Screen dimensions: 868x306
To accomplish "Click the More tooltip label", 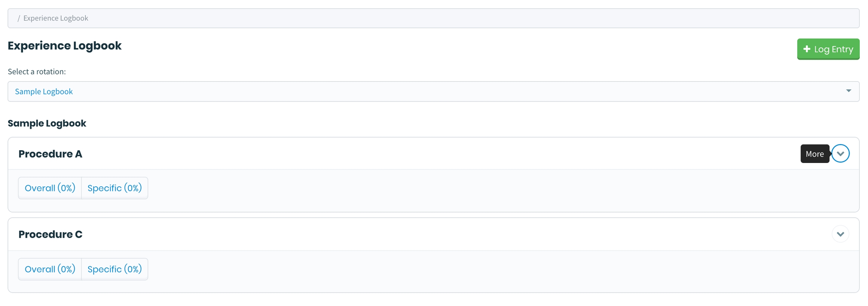I will [x=815, y=154].
